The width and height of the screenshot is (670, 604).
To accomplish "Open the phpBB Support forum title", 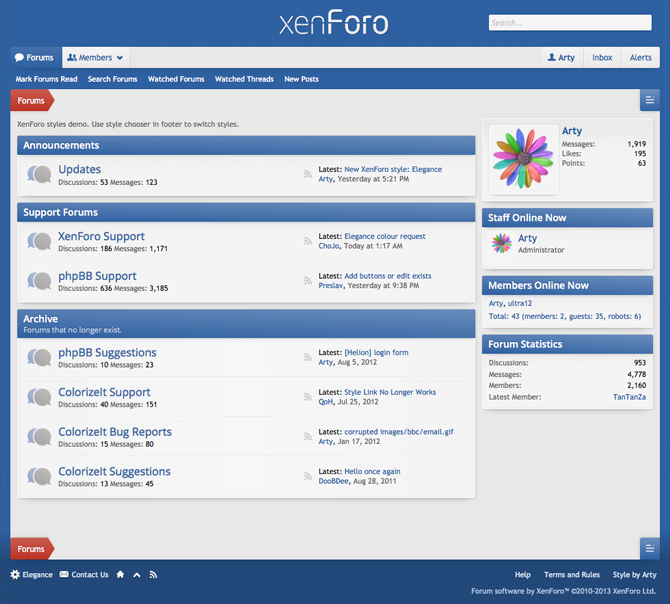I will pyautogui.click(x=97, y=276).
